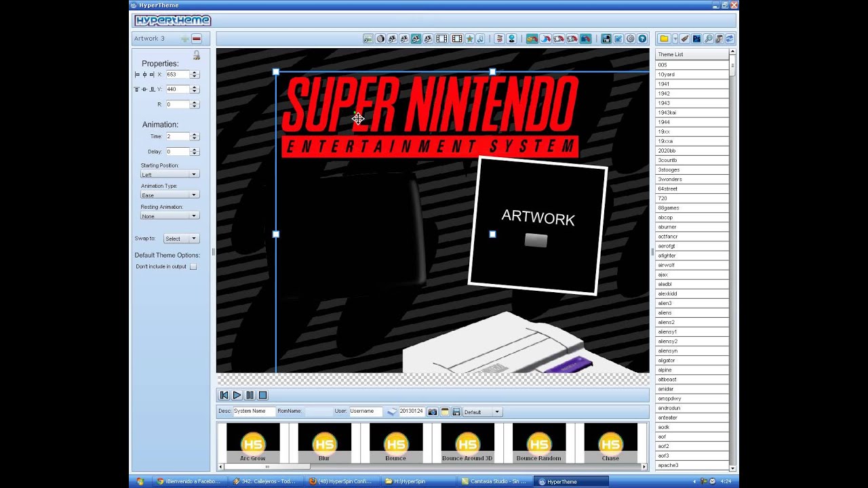Select the first film strip video icon

[x=442, y=39]
